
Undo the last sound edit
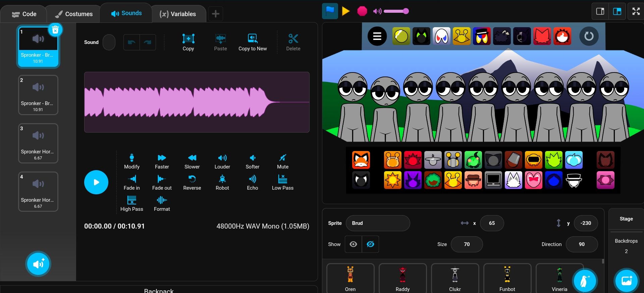pyautogui.click(x=131, y=42)
